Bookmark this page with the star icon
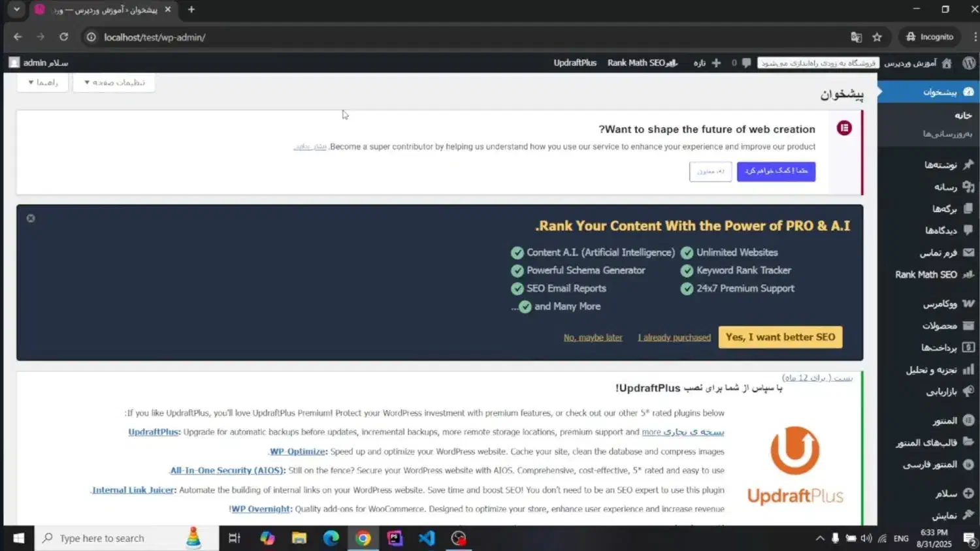The width and height of the screenshot is (980, 551). pos(877,37)
